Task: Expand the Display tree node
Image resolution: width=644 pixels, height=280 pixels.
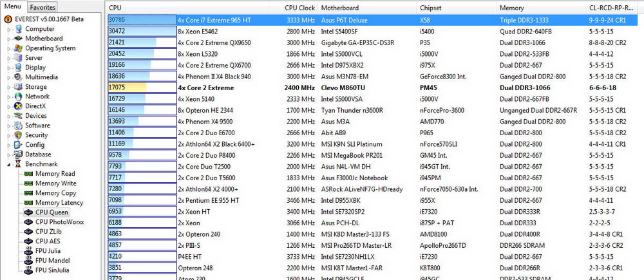Action: click(x=9, y=68)
